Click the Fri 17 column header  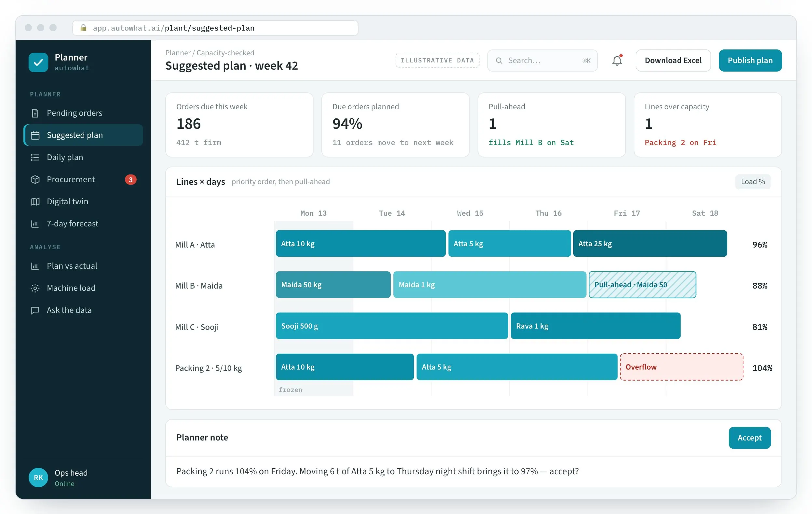(x=626, y=213)
